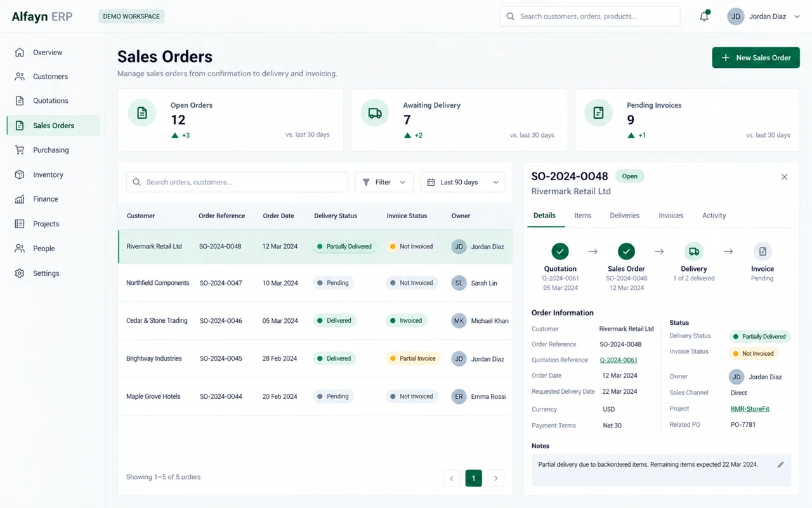Click the Pending Invoices receipt icon

click(x=598, y=113)
